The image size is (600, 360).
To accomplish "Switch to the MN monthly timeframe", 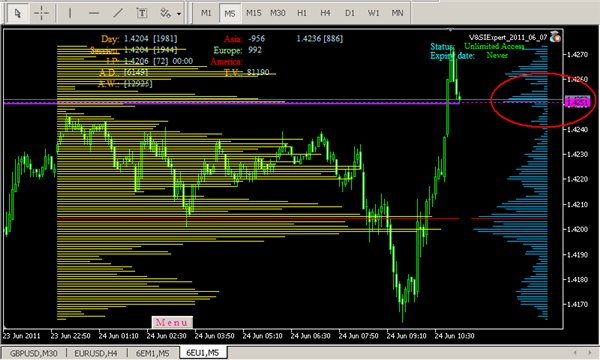I will tap(398, 13).
